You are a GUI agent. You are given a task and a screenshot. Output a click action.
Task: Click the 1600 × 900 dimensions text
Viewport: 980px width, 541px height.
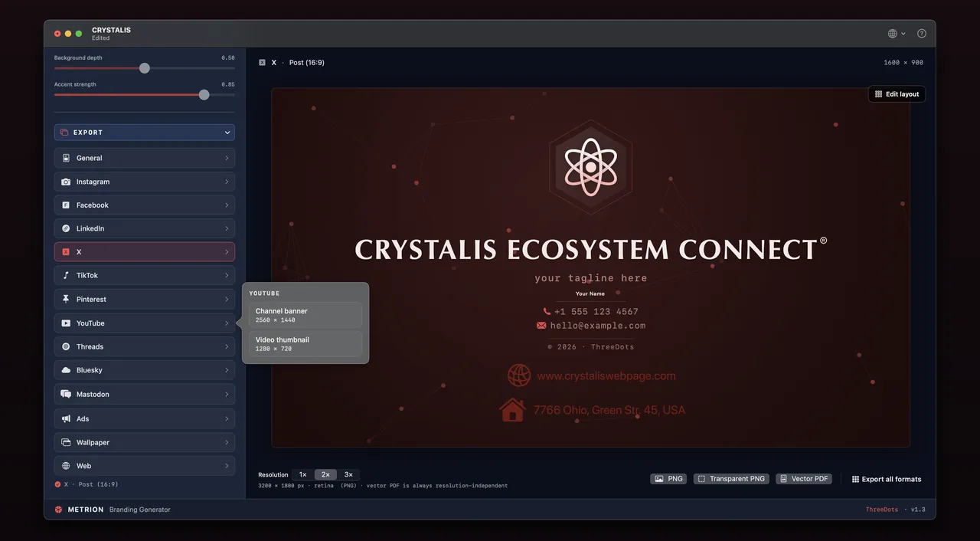point(903,63)
